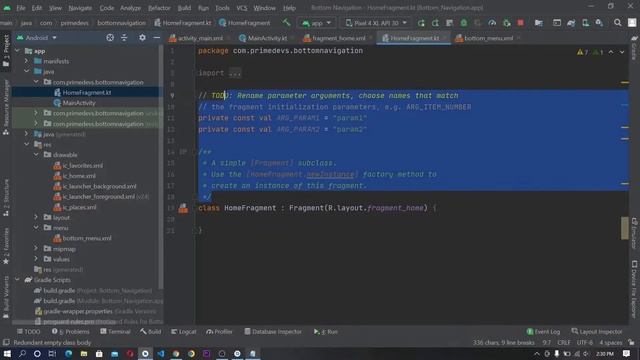Hide the Project panel with the minus icon
Viewport: 640px width, 360px height.
click(157, 38)
